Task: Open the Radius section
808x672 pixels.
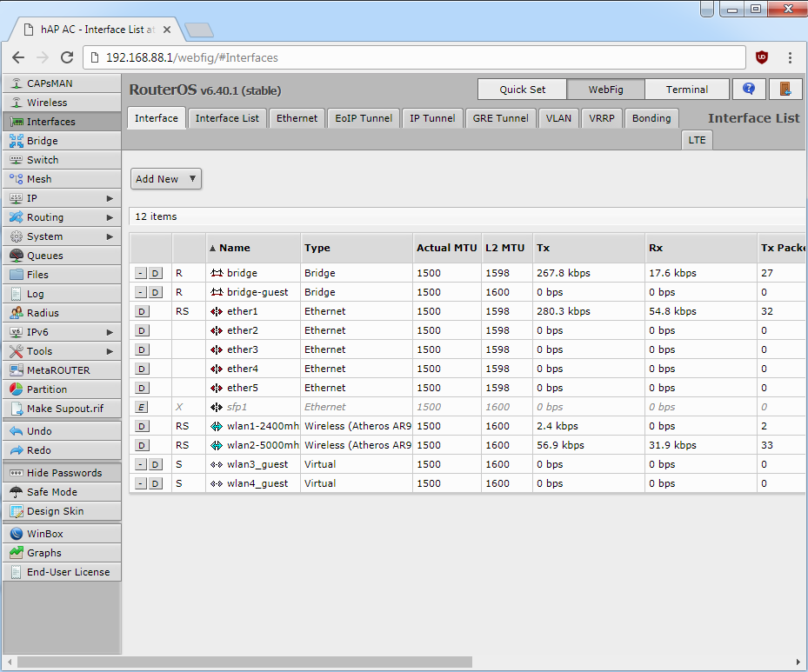Action: [x=62, y=313]
